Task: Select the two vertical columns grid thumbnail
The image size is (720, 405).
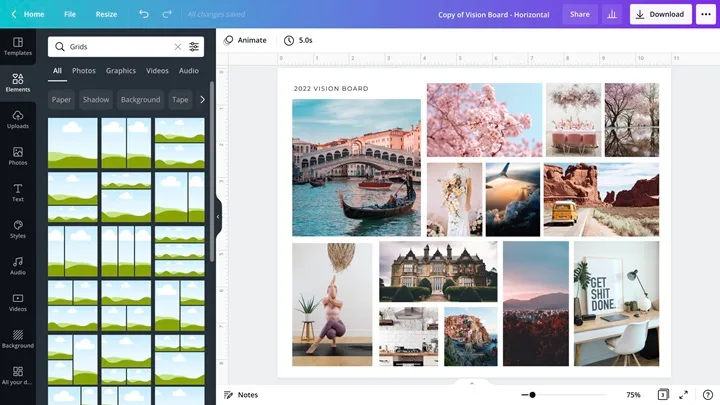Action: pos(126,143)
